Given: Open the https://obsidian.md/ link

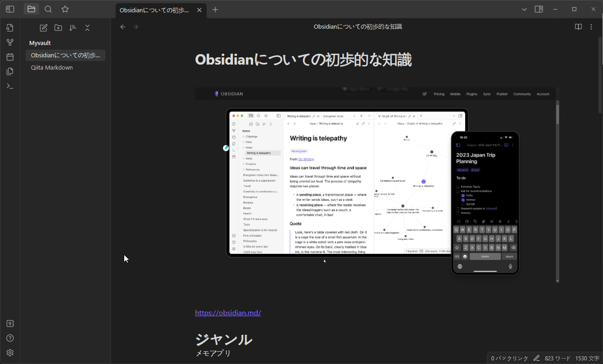Looking at the screenshot, I should 228,313.
